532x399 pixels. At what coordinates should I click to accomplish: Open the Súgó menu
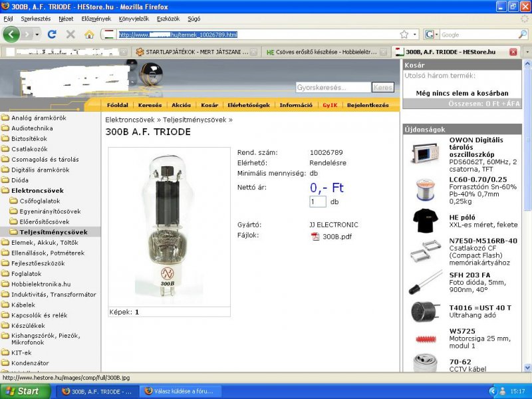point(194,19)
